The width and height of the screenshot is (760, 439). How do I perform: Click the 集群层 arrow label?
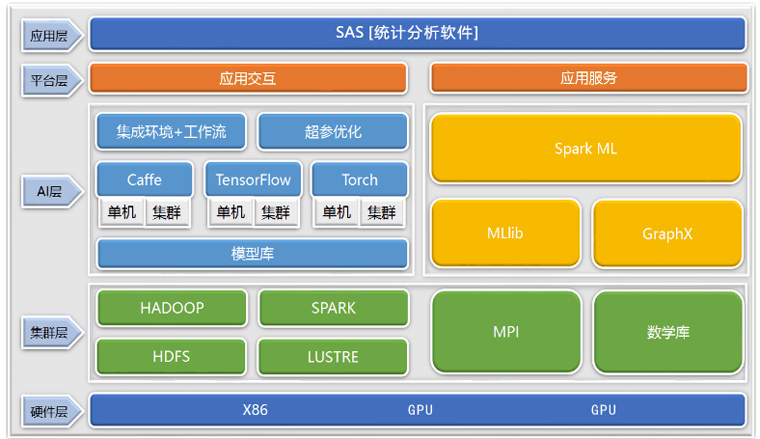click(51, 332)
